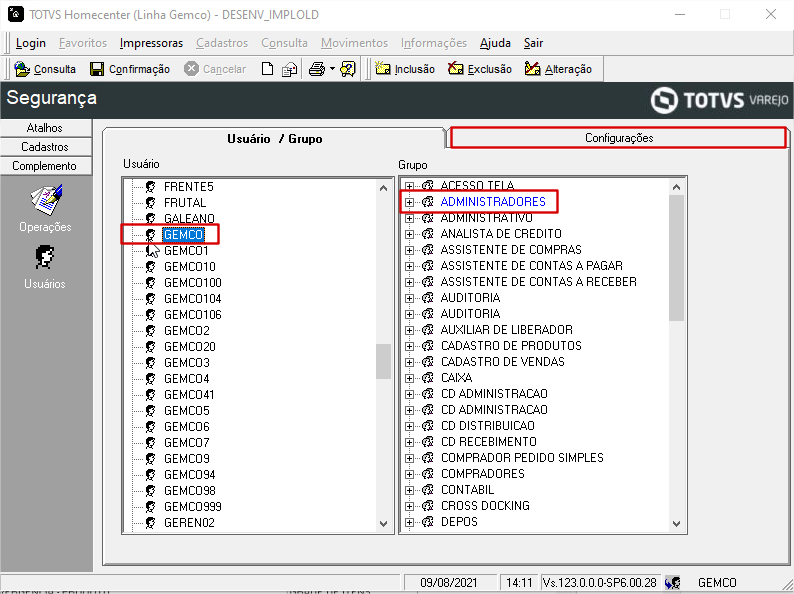Expand the ANALISTA DE CREDITO node
Image resolution: width=794 pixels, height=594 pixels.
point(409,234)
